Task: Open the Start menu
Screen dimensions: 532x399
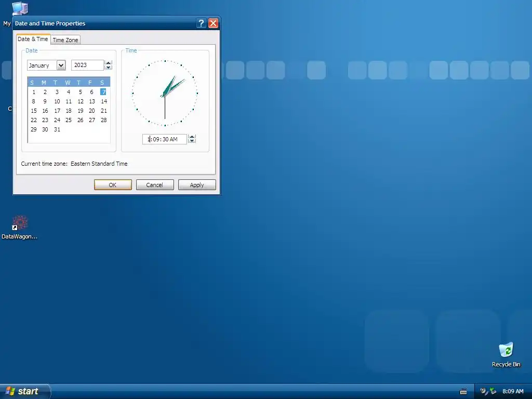Action: (25, 391)
